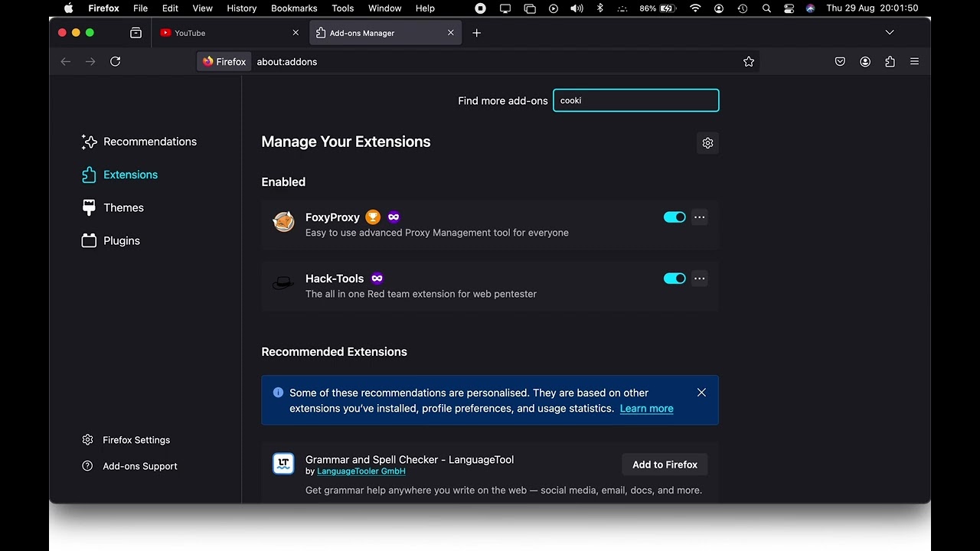Open the Firefox application menu hamburger
This screenshot has height=551, width=980.
(x=914, y=61)
